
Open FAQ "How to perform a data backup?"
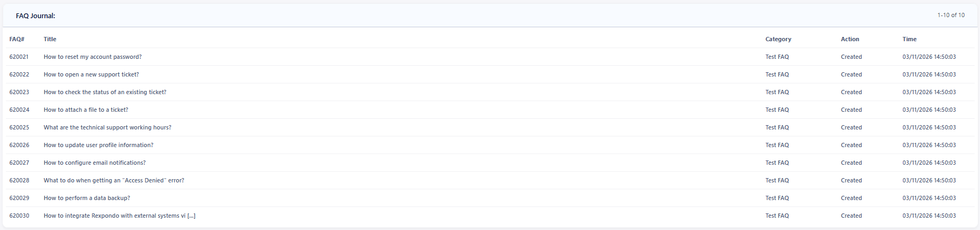pyautogui.click(x=87, y=198)
